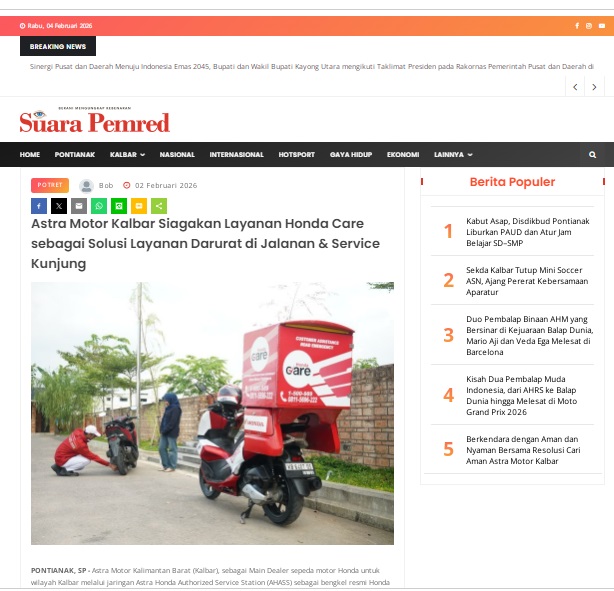The height and width of the screenshot is (591, 614).
Task: Expand the KALBAR dropdown menu
Action: (x=127, y=155)
